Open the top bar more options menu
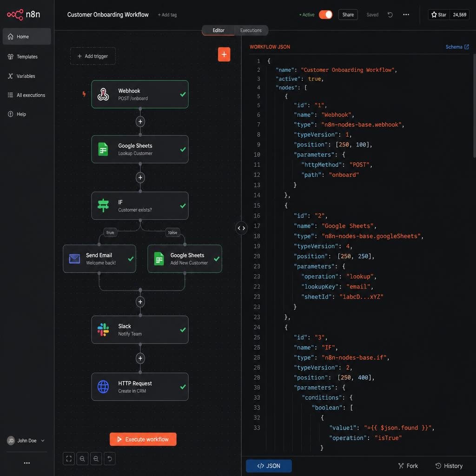 (406, 14)
